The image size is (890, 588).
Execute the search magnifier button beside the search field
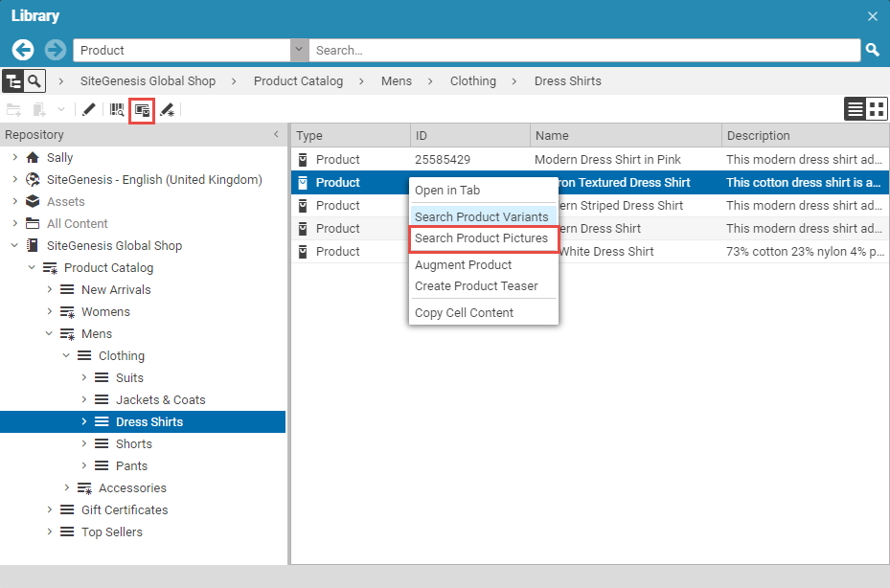click(872, 50)
